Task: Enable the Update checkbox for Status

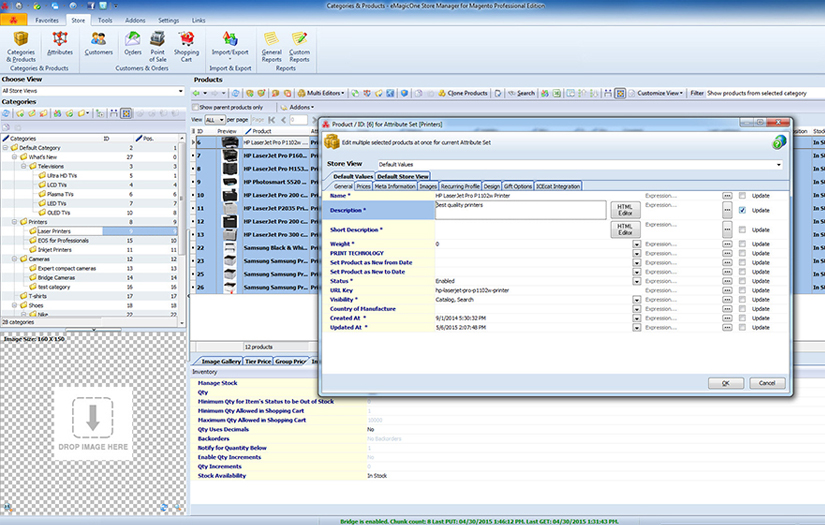Action: coord(742,281)
